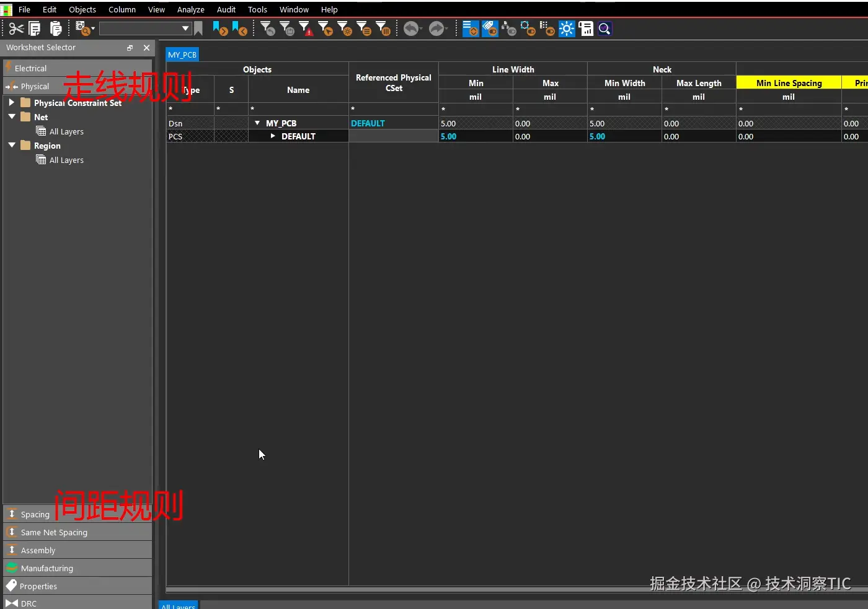Open the DRC worksheet section
Screen dimensions: 868x609
click(77, 603)
